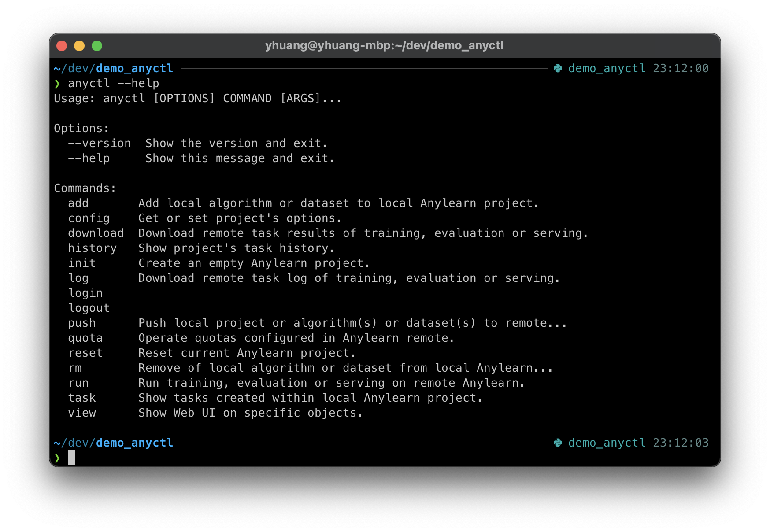Click the yellow minimize window button
The width and height of the screenshot is (770, 532).
pyautogui.click(x=79, y=46)
